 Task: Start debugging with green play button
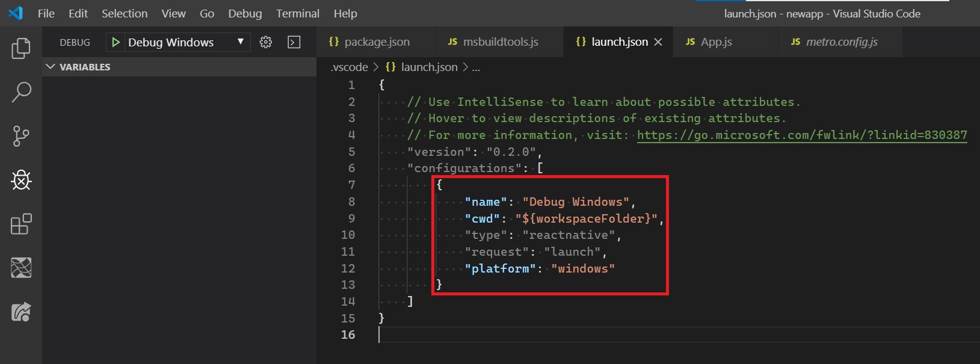click(x=116, y=42)
